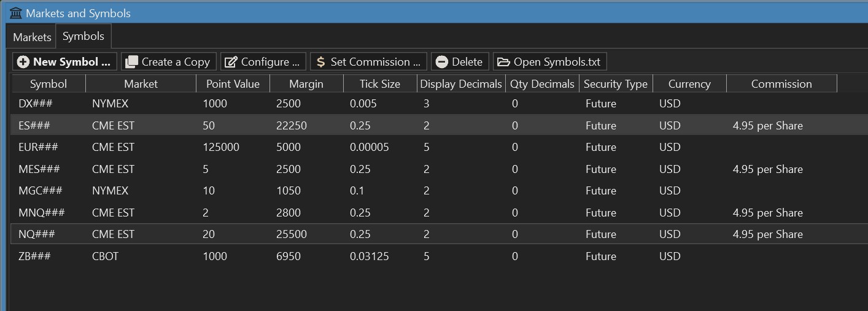This screenshot has width=868, height=311.
Task: Sort by the Symbol column header
Action: [x=48, y=84]
